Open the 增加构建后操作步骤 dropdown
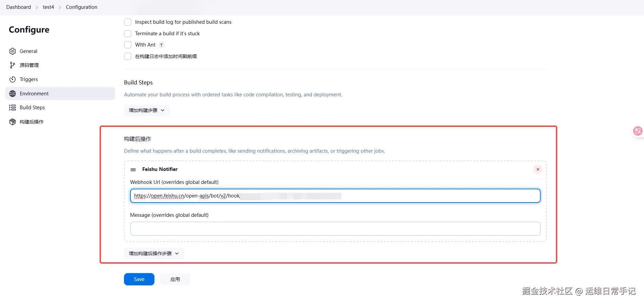 click(154, 253)
